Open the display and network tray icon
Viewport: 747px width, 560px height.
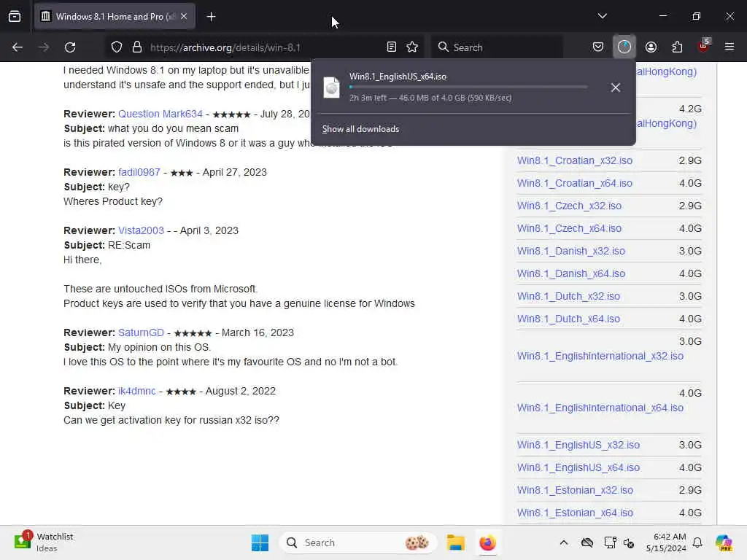pos(610,542)
